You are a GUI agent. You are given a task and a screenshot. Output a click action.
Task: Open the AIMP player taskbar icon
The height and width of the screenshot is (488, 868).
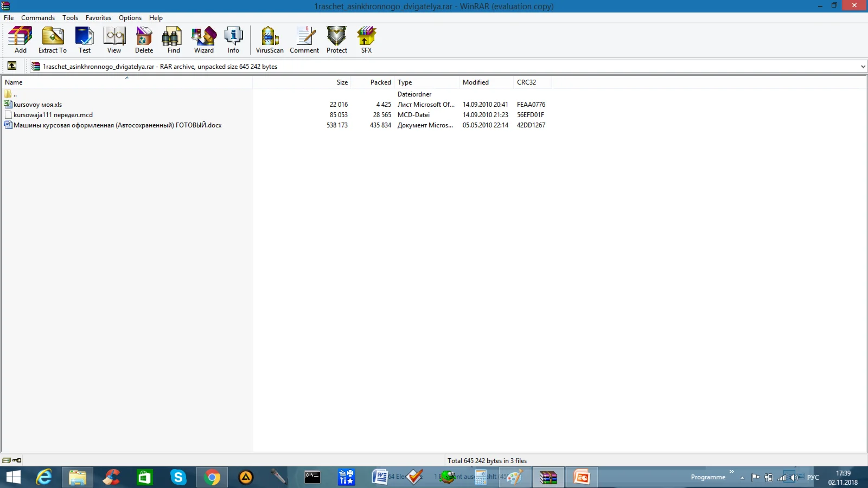coord(246,477)
